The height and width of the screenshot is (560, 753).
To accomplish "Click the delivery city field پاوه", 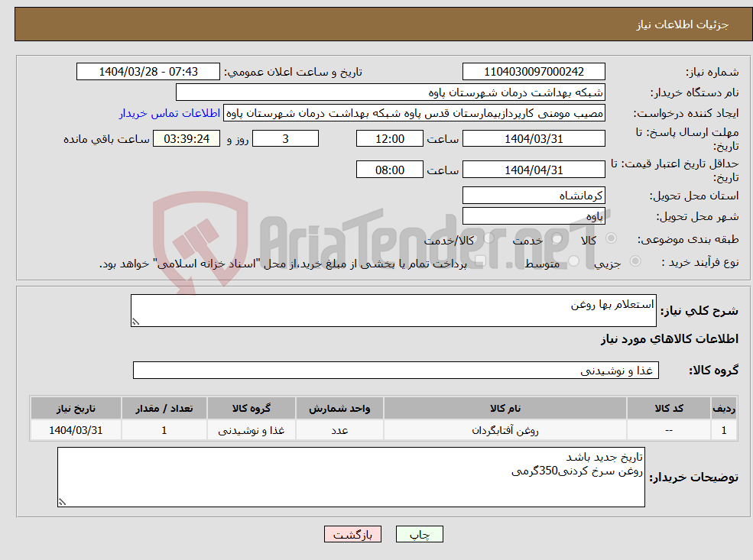I will [x=534, y=216].
